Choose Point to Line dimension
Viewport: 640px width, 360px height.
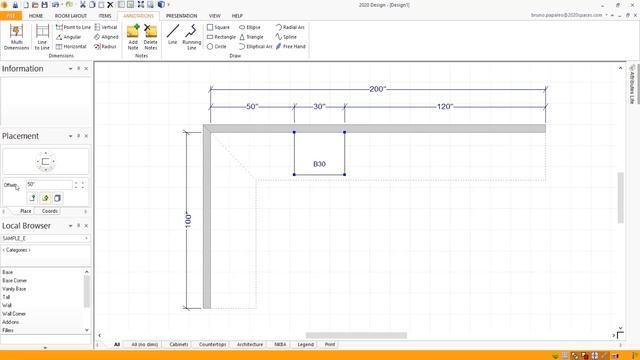73,27
